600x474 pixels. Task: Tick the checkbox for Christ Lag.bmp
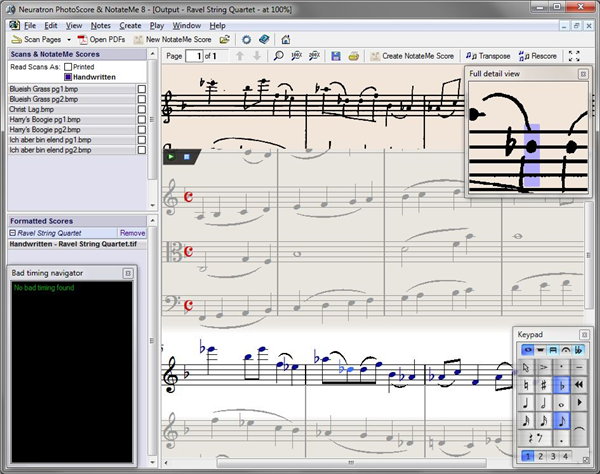(x=141, y=110)
